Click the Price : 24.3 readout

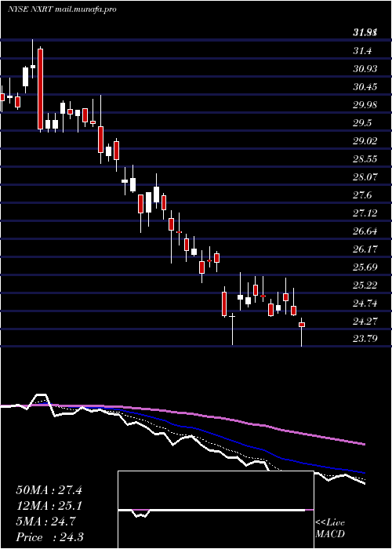[49, 537]
